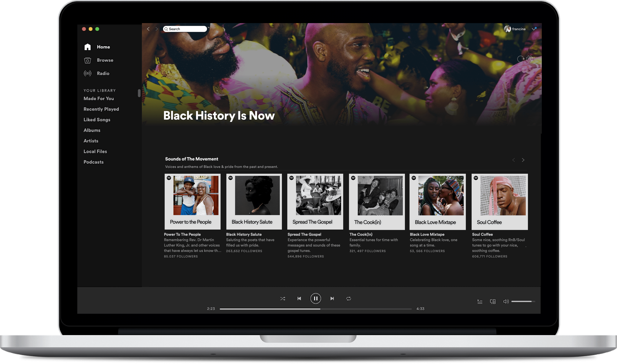Open the Soul Coffee title link
This screenshot has width=617, height=364.
tap(482, 235)
